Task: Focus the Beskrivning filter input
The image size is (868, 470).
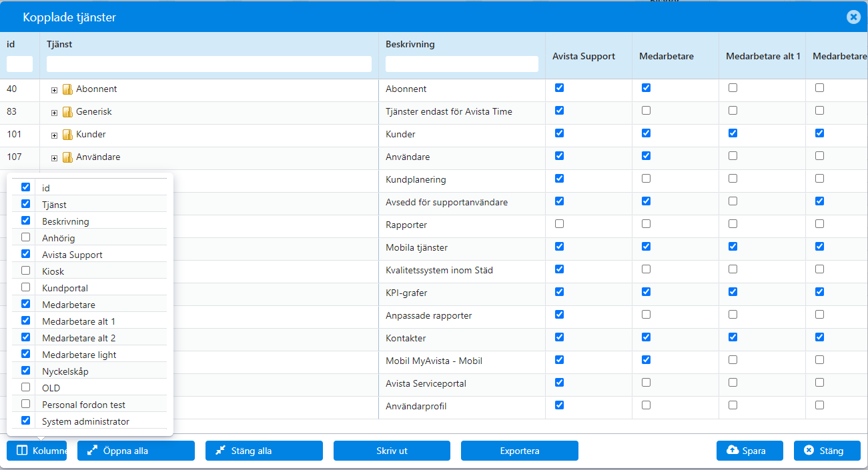Action: coord(462,64)
